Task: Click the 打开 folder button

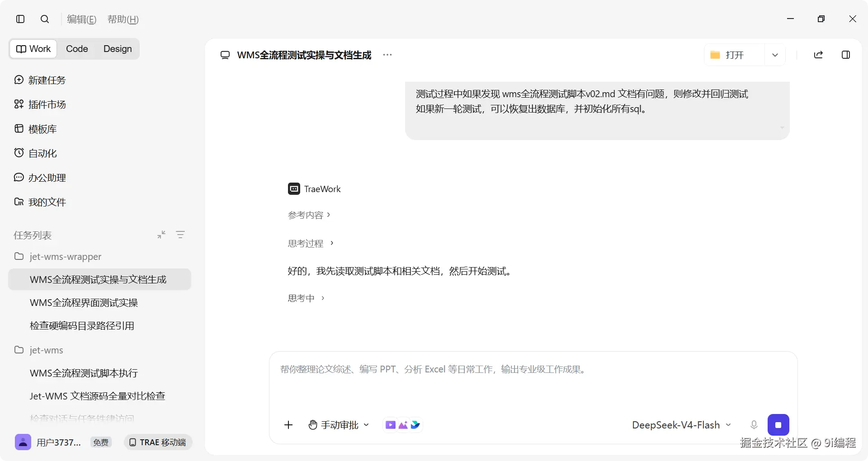Action: pos(734,55)
